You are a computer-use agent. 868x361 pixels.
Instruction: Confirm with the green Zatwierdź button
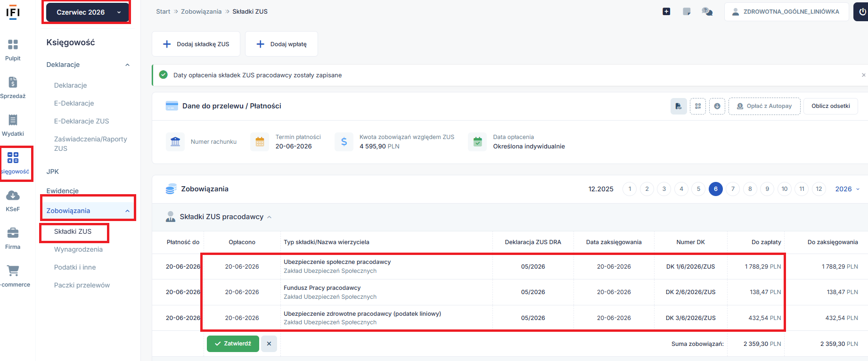(x=233, y=344)
